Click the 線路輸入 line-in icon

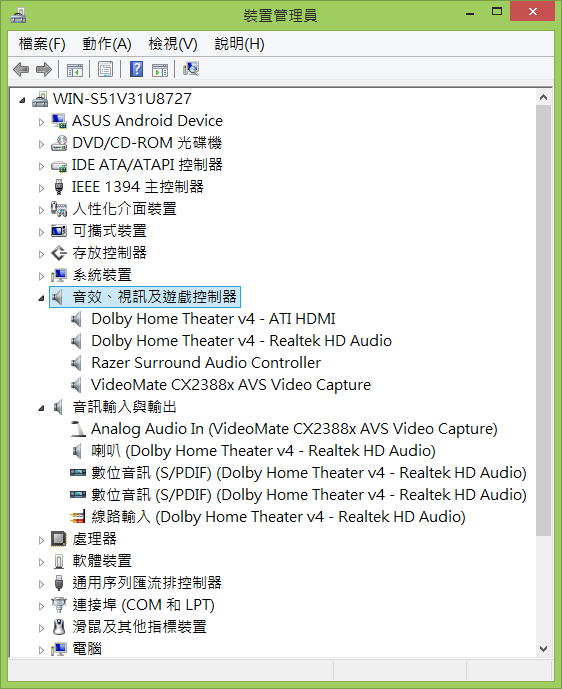[78, 517]
